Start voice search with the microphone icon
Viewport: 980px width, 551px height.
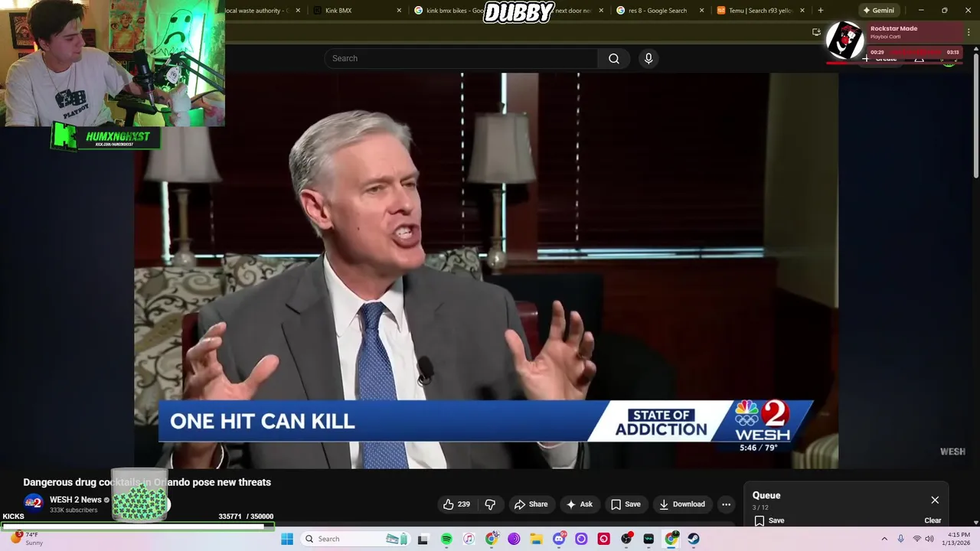pos(648,59)
